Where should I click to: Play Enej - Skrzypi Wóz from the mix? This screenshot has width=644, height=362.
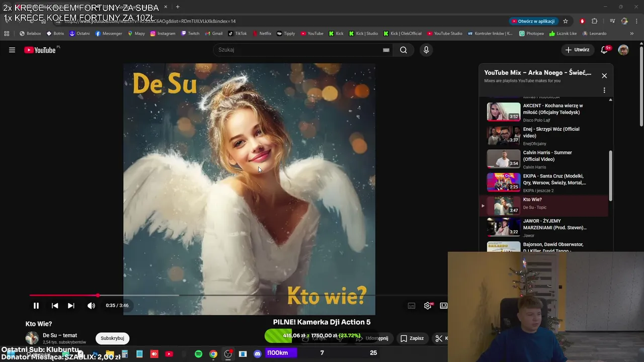click(x=544, y=136)
